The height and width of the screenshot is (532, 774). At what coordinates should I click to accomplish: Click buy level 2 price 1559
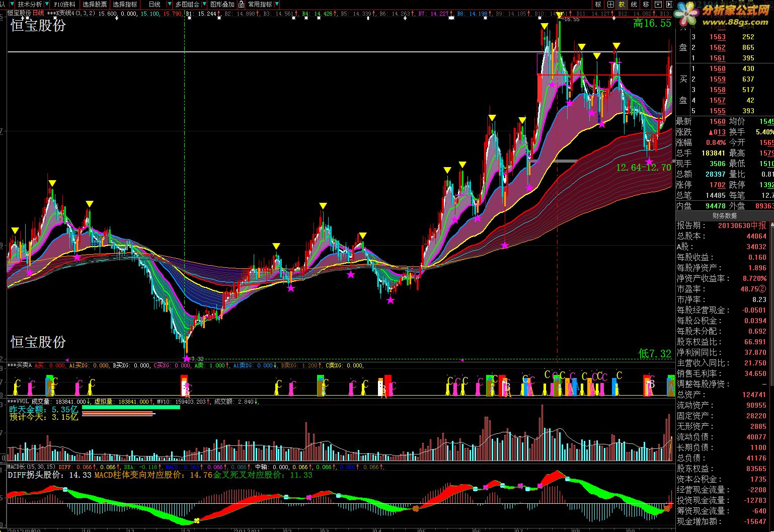[x=718, y=79]
